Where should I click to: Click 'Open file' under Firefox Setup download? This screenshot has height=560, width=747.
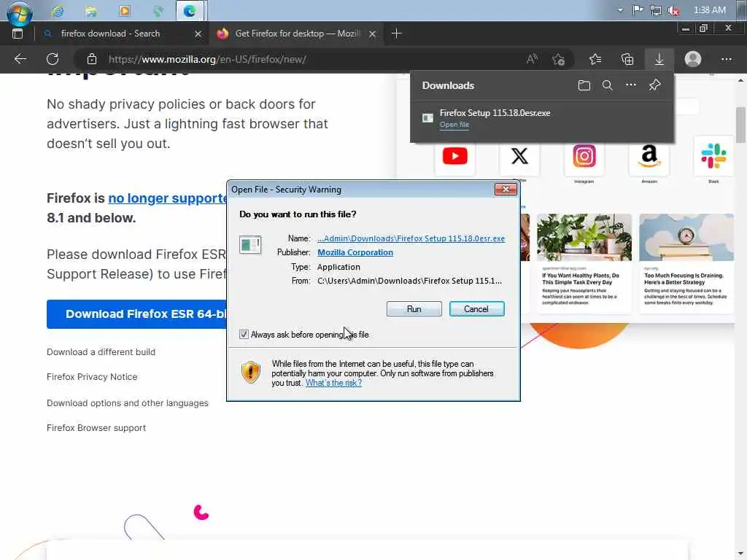coord(454,125)
